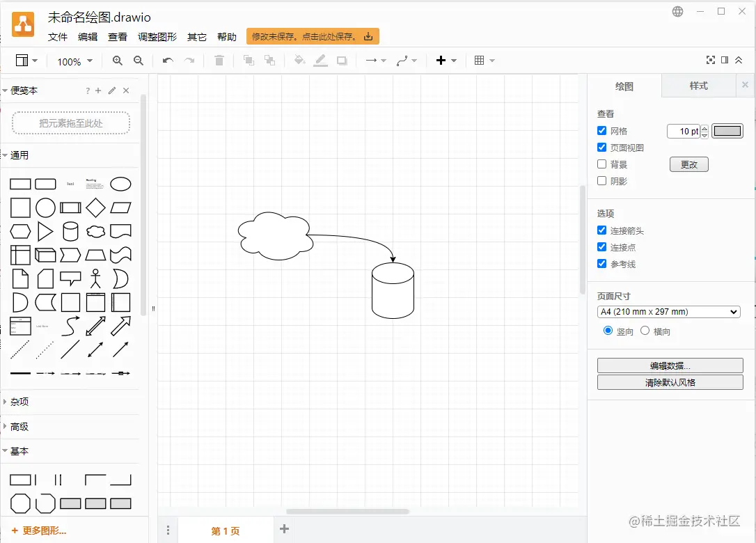Viewport: 756px width, 543px height.
Task: Click the fill color bucket icon
Action: [x=299, y=61]
